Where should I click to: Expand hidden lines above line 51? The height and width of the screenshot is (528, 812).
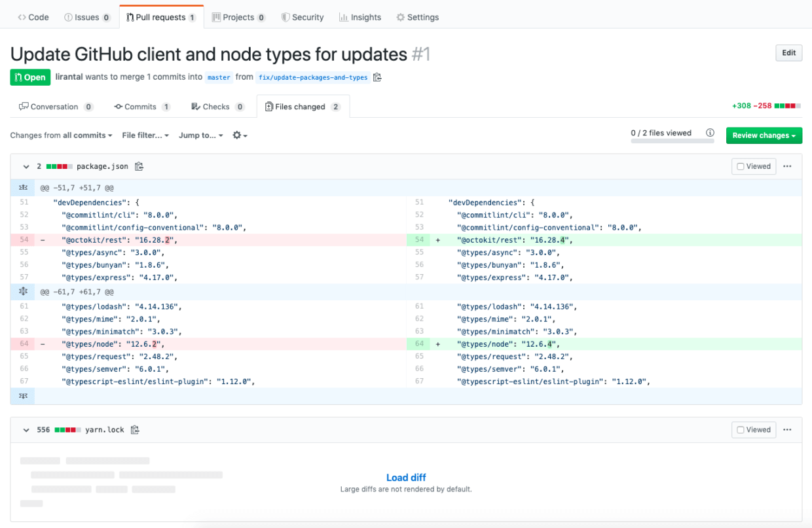[24, 188]
